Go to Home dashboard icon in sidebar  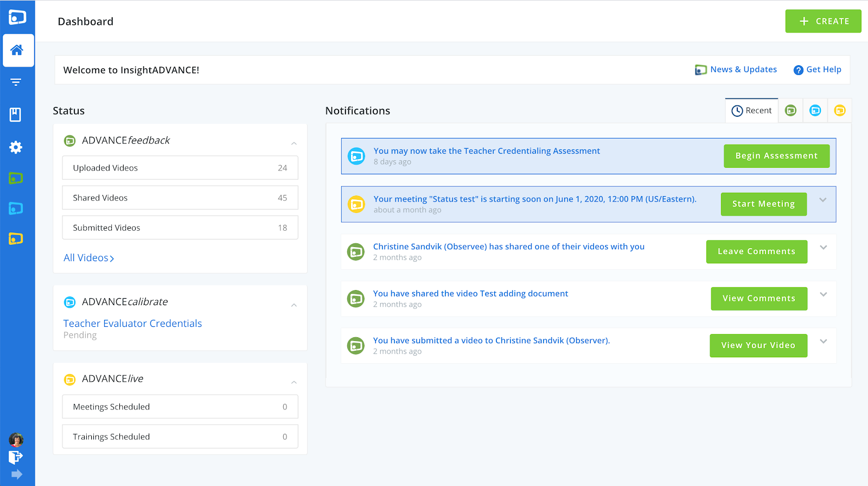click(x=17, y=51)
